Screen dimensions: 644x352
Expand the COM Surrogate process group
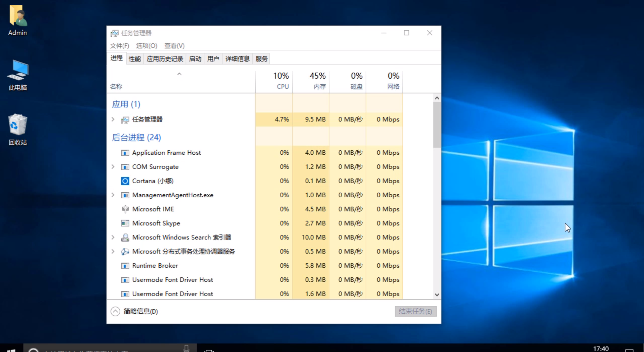[x=113, y=167]
